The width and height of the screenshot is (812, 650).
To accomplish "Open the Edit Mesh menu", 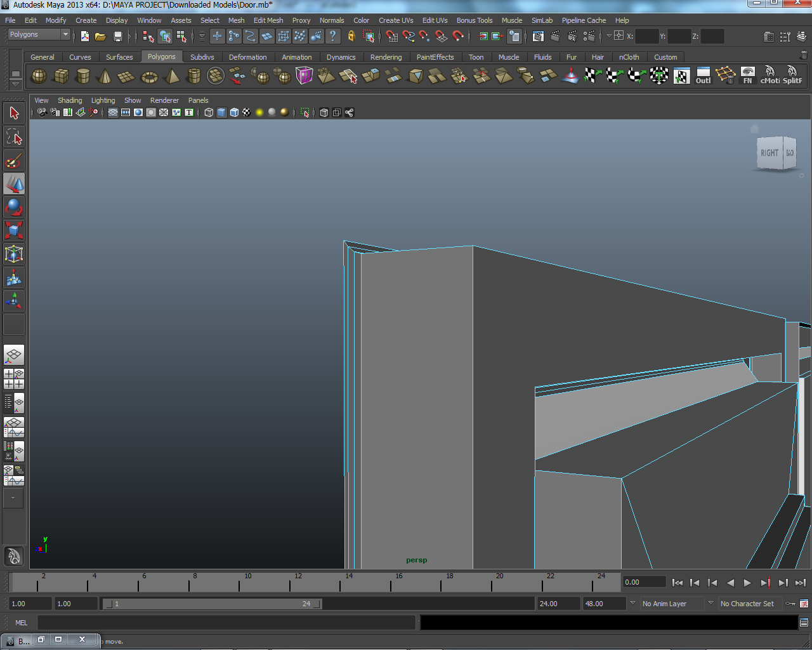I will pyautogui.click(x=268, y=20).
